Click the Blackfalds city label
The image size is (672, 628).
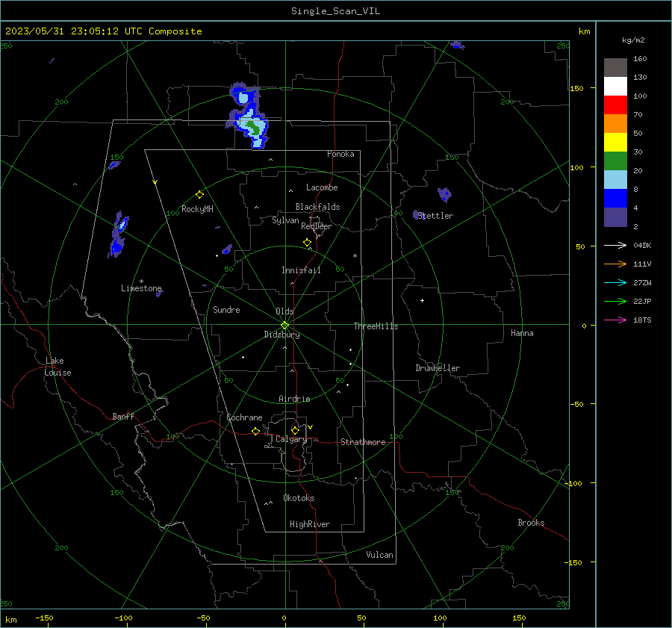(x=317, y=207)
